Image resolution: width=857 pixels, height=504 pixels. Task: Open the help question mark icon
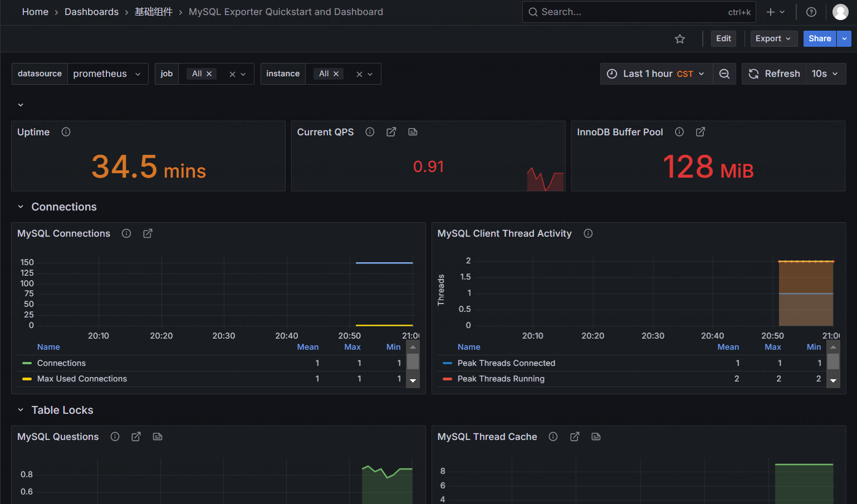click(811, 12)
